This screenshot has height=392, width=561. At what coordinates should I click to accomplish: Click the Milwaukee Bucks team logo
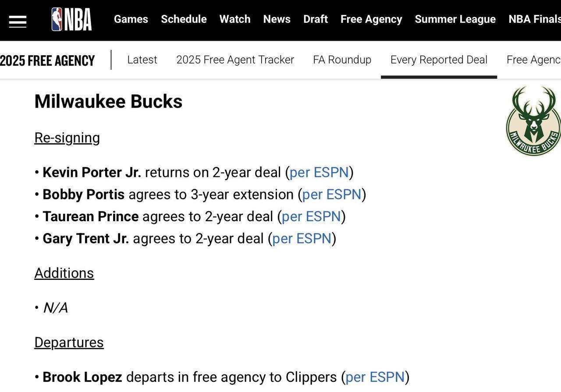click(533, 120)
